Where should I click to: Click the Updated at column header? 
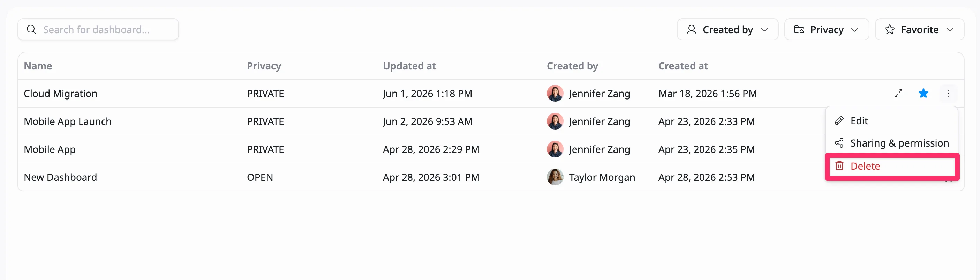pyautogui.click(x=409, y=66)
